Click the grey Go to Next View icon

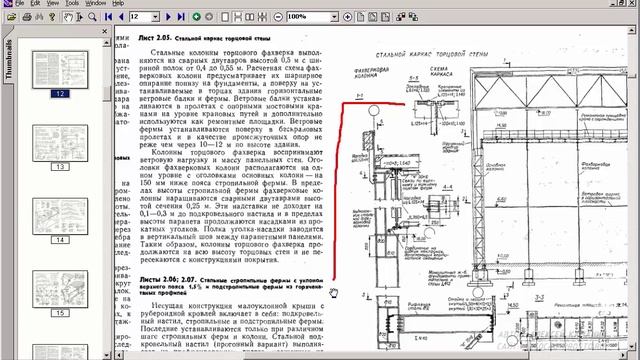pos(209,17)
